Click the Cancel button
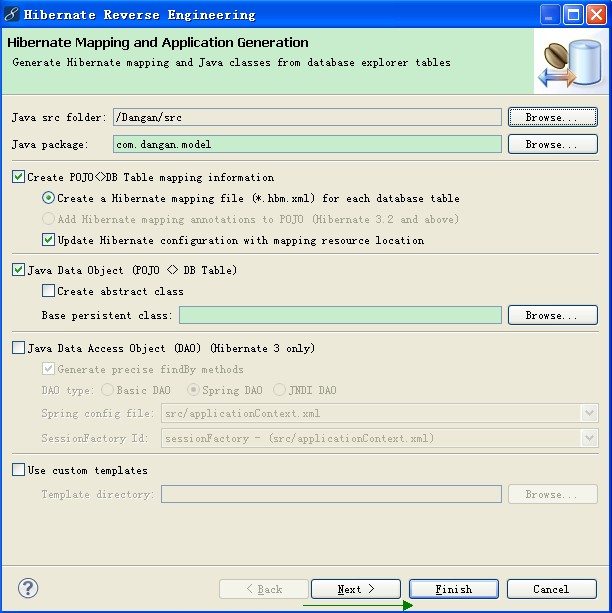The width and height of the screenshot is (612, 613). (552, 589)
